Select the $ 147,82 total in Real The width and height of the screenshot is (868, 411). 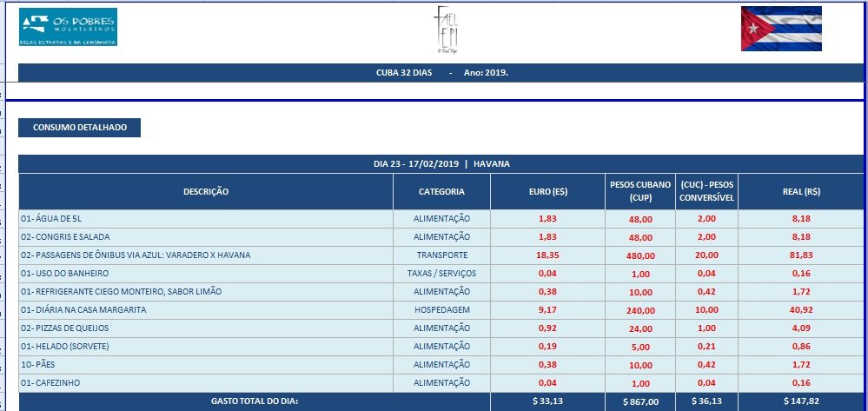[801, 401]
